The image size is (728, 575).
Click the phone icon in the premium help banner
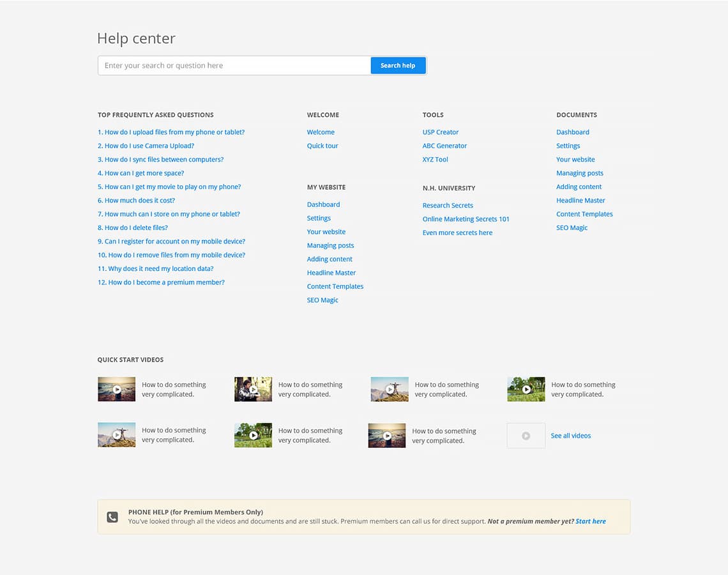pyautogui.click(x=112, y=516)
